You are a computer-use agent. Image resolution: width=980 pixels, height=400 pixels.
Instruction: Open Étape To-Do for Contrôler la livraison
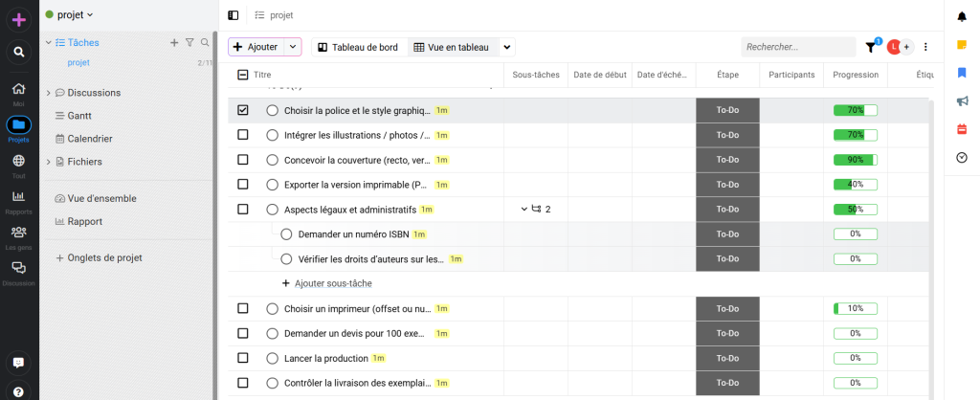coord(727,383)
